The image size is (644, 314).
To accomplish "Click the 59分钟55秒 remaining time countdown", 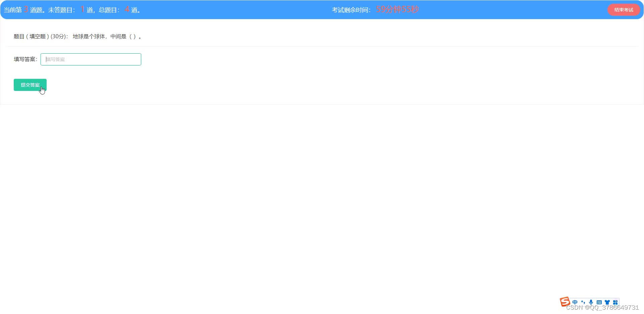I will click(x=397, y=9).
